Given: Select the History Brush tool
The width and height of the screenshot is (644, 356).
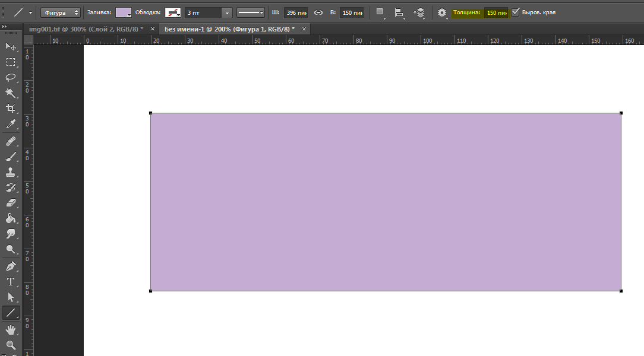Looking at the screenshot, I should [11, 187].
